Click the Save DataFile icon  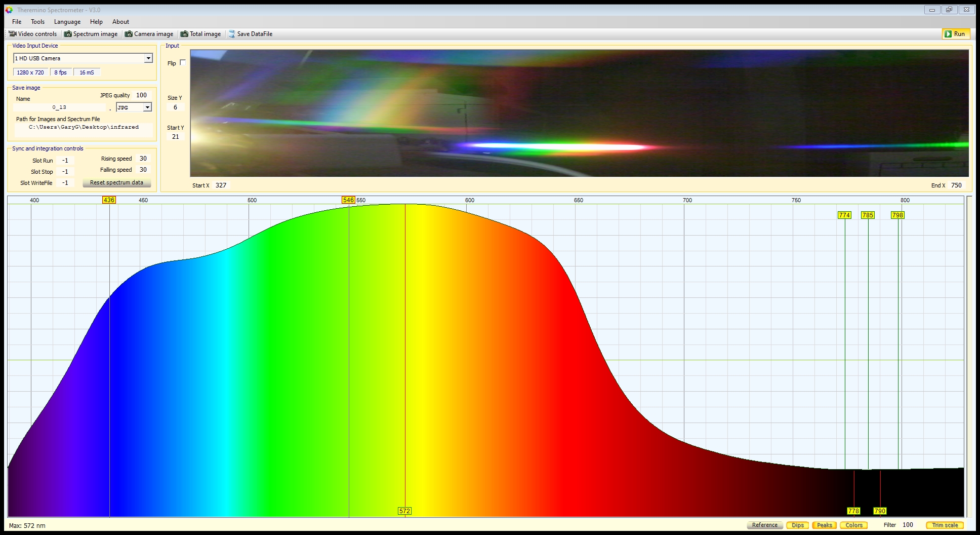232,34
